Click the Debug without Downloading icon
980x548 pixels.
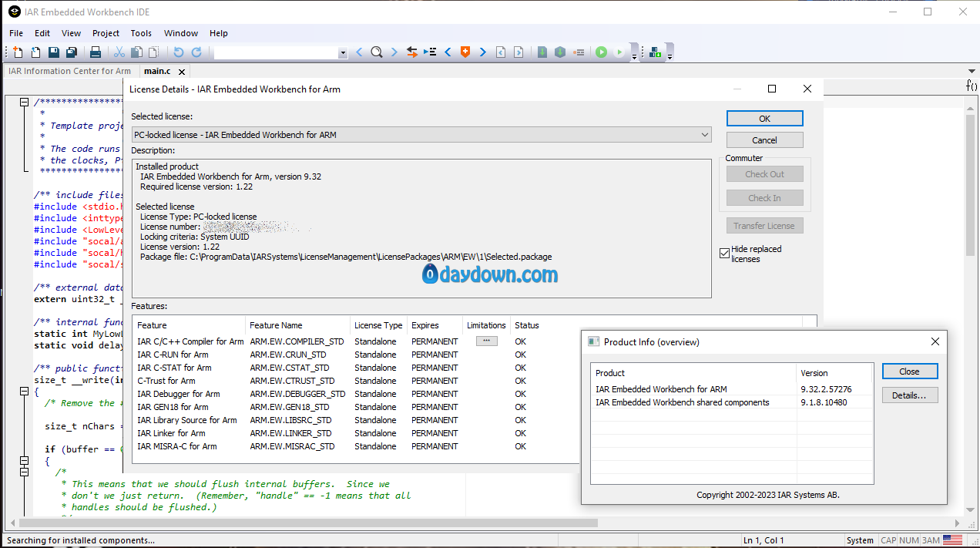[x=619, y=52]
